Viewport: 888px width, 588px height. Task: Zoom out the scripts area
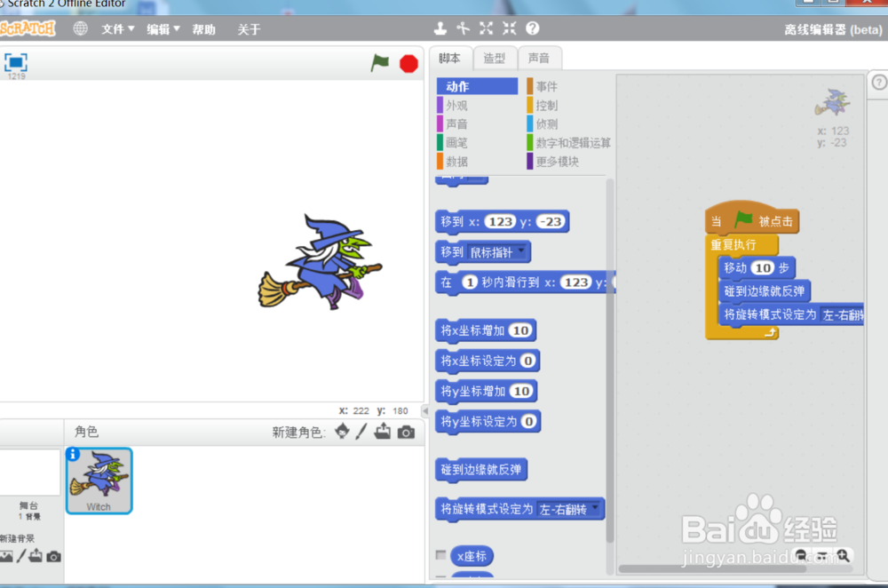[801, 555]
